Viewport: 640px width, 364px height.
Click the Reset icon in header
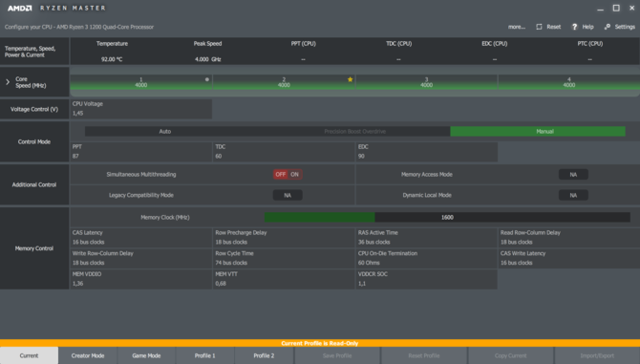[x=539, y=27]
